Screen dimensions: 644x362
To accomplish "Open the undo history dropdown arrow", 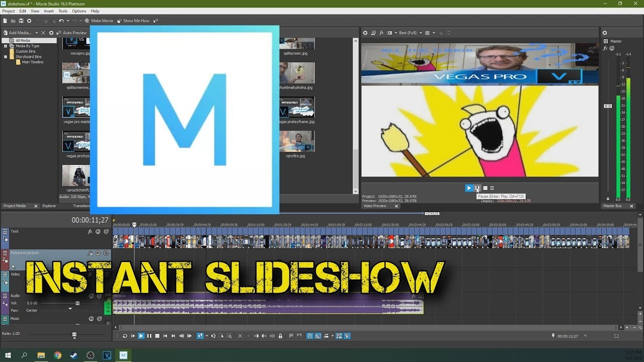I will 68,21.
